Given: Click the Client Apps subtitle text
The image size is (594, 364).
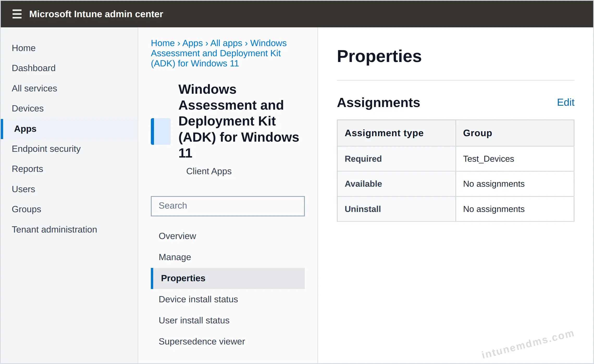Looking at the screenshot, I should pyautogui.click(x=209, y=171).
